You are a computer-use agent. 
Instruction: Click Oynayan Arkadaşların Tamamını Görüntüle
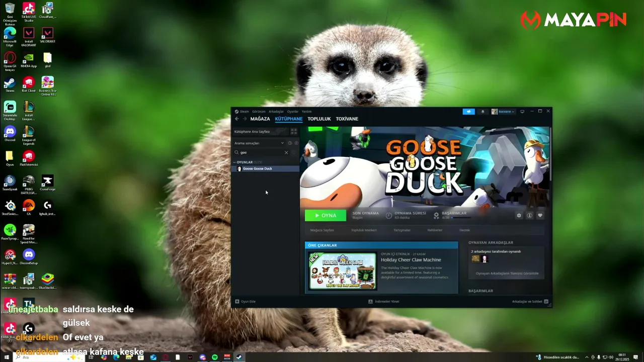(x=507, y=274)
